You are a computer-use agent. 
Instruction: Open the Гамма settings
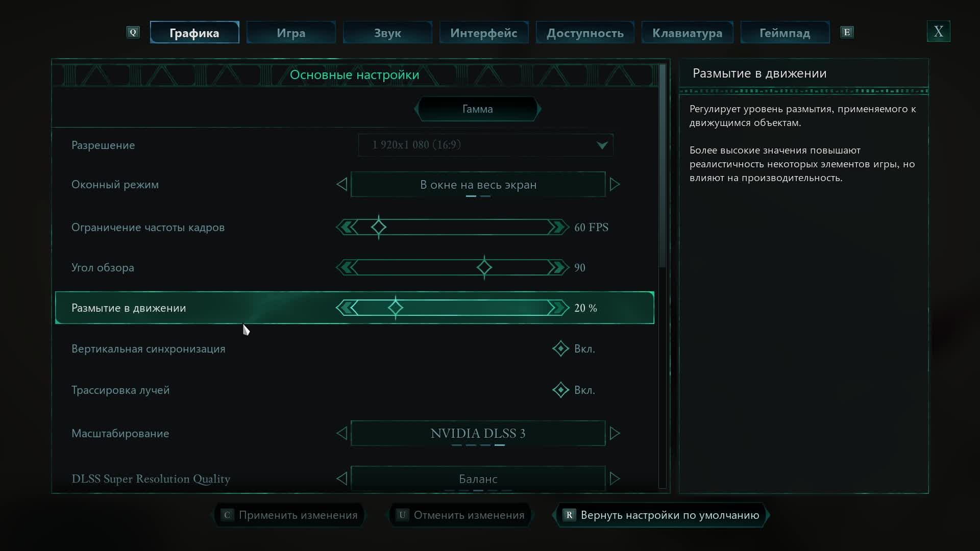tap(478, 109)
